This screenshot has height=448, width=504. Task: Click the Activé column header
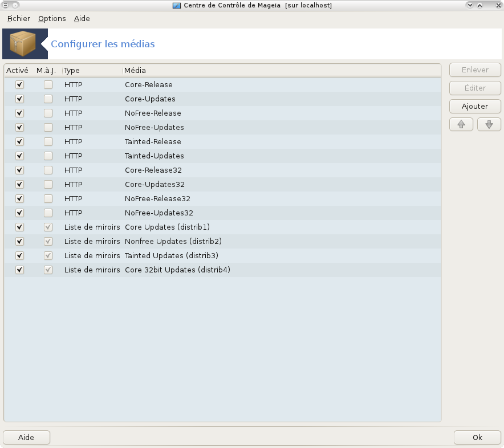point(19,70)
